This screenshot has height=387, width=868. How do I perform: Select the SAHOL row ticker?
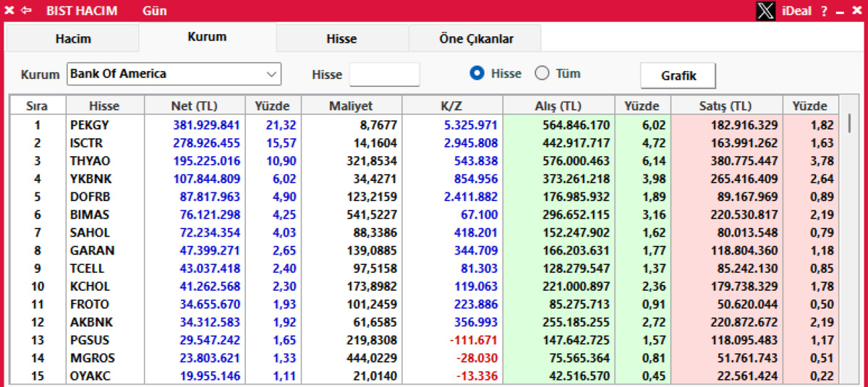(x=90, y=233)
